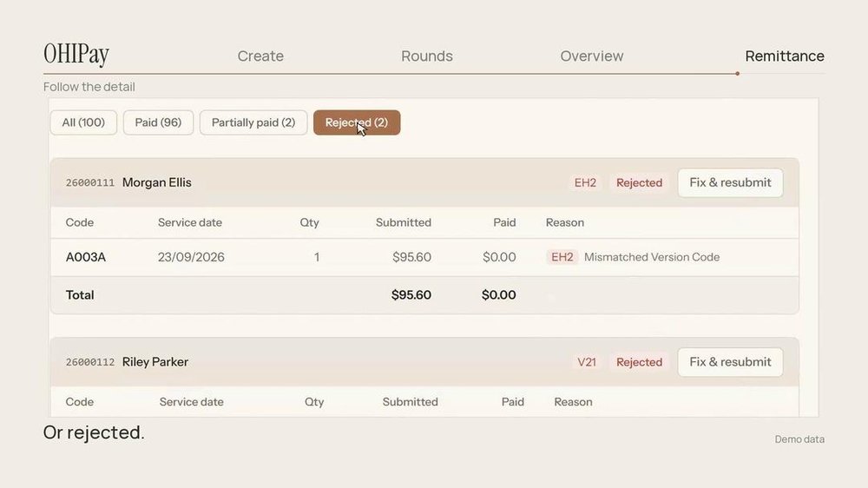Click the Mismatched Version Code reason text
This screenshot has width=868, height=488.
click(652, 257)
